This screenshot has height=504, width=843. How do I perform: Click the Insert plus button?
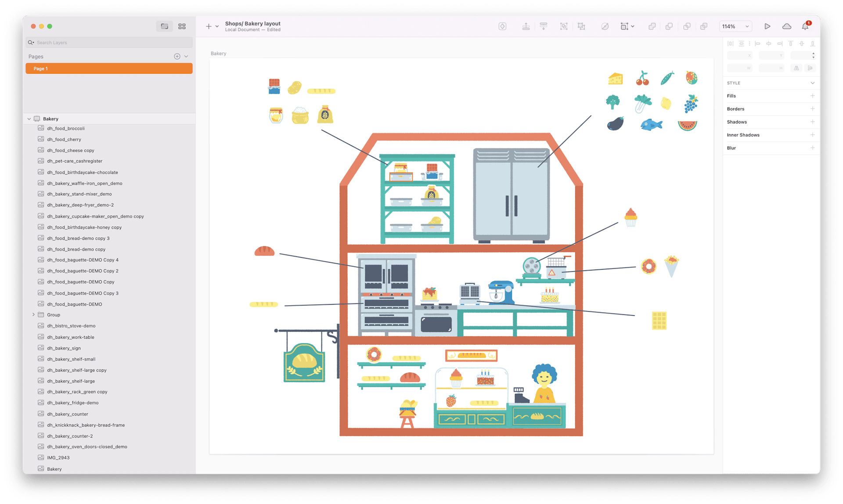(209, 26)
